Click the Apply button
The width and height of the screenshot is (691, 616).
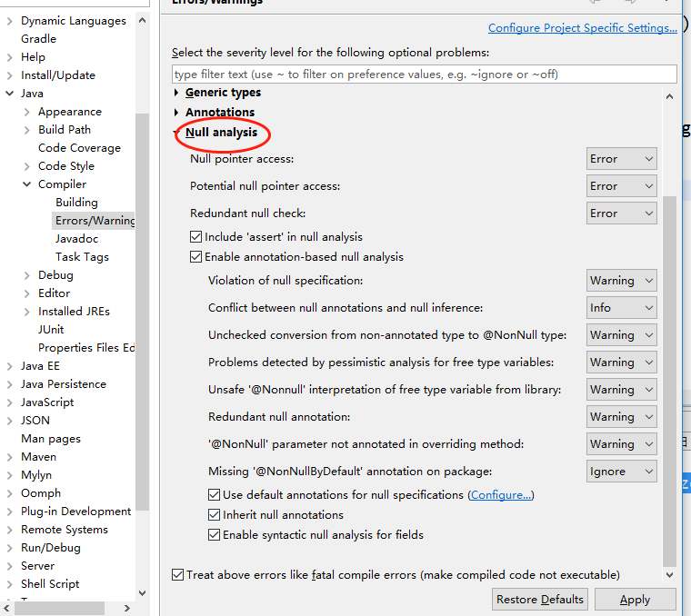pos(635,600)
